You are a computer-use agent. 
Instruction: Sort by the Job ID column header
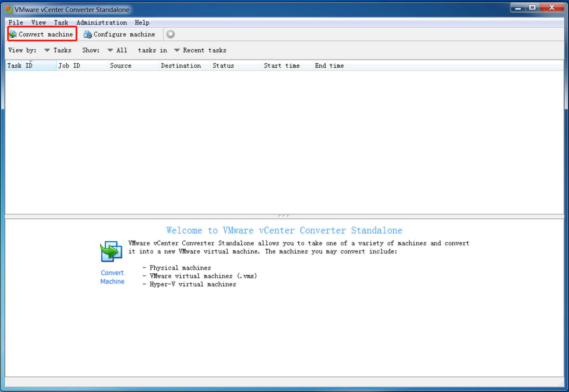click(82, 66)
